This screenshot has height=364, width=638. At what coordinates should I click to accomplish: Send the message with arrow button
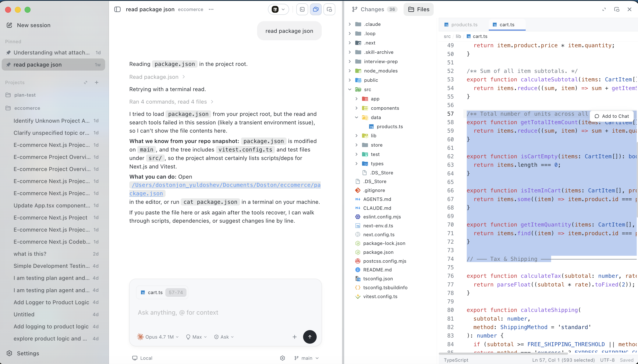(x=310, y=337)
